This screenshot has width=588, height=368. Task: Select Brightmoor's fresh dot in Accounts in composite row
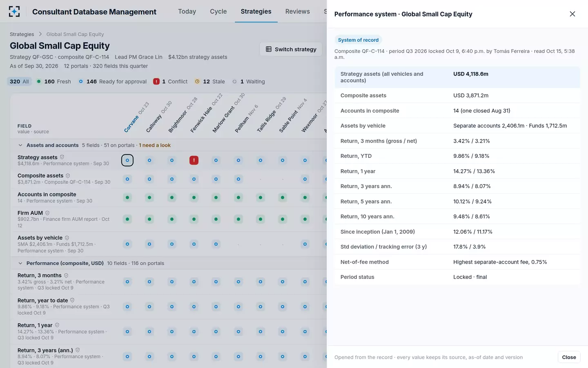pyautogui.click(x=172, y=197)
